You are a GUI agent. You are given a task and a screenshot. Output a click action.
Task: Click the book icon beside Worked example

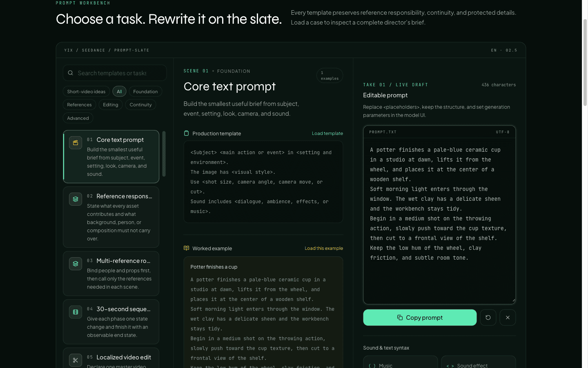[186, 248]
